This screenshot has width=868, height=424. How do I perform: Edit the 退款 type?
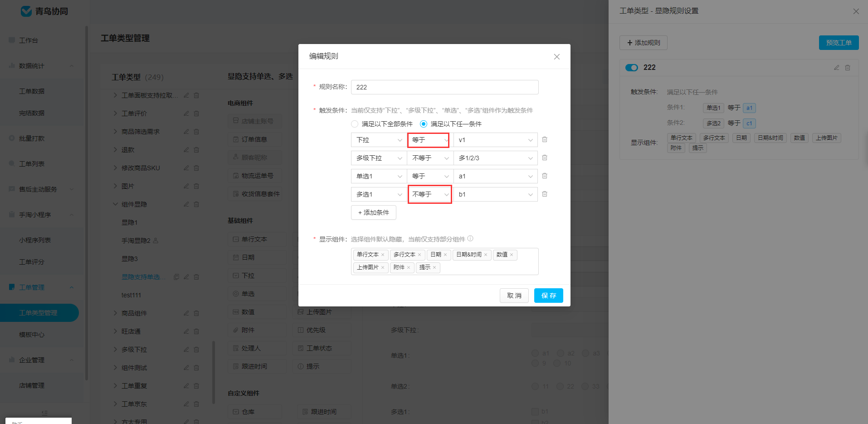pyautogui.click(x=186, y=150)
